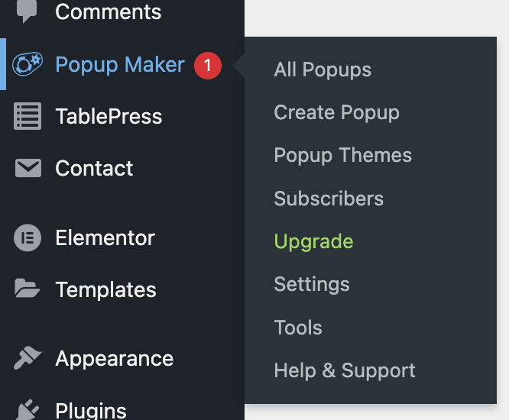The height and width of the screenshot is (420, 509).
Task: Click the Templates folder icon
Action: click(x=28, y=288)
